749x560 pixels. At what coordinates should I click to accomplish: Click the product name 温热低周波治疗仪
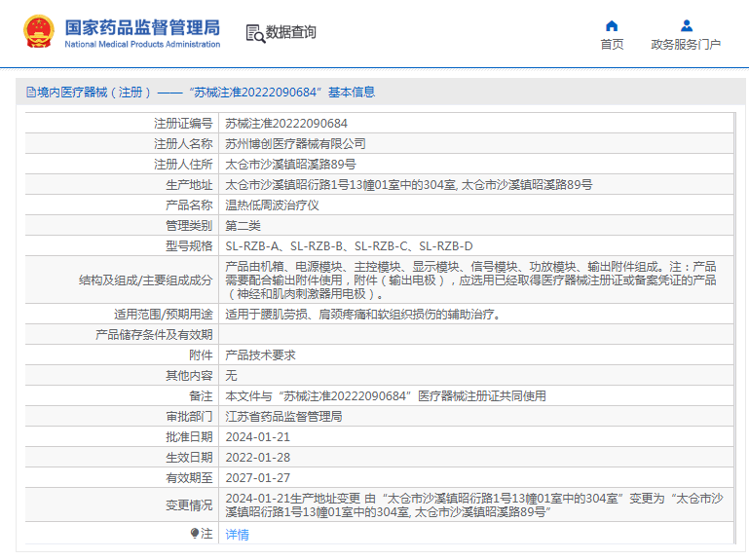pos(272,205)
